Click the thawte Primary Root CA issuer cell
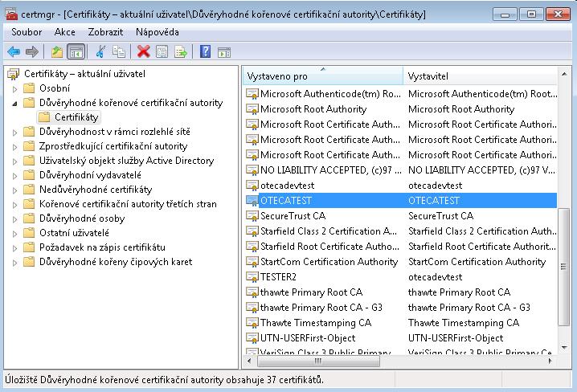The image size is (577, 392). 459,292
